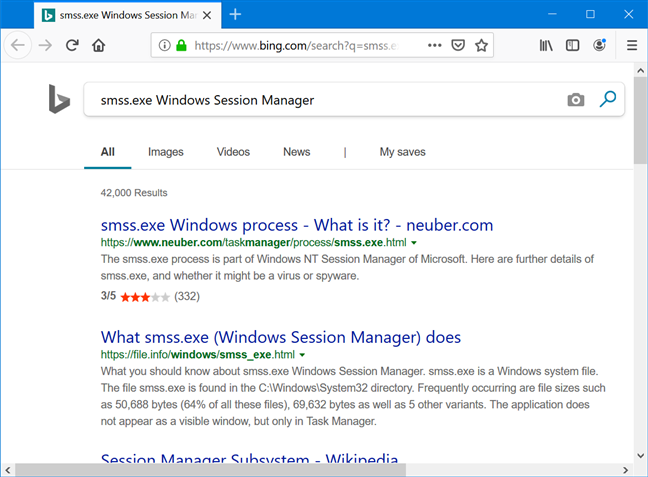The width and height of the screenshot is (648, 477).
Task: Click the horizontal scrollbar right arrow
Action: [x=625, y=470]
